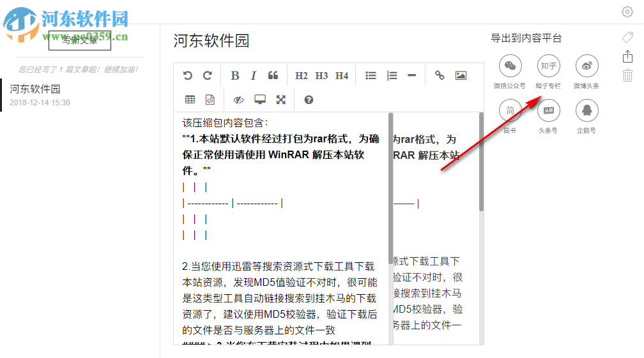Open the help question mark icon
The height and width of the screenshot is (358, 644).
pos(309,100)
